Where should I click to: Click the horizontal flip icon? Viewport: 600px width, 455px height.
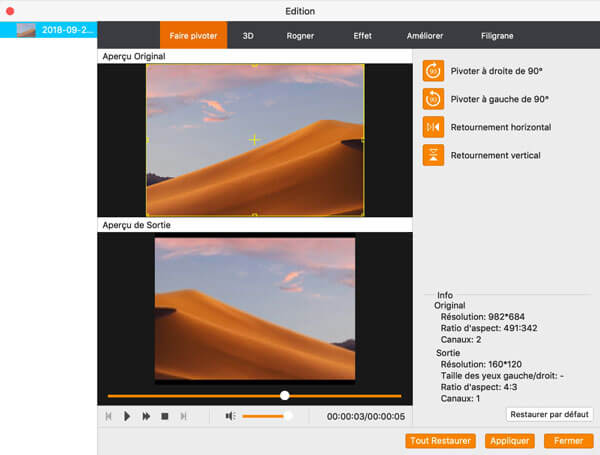click(x=433, y=127)
